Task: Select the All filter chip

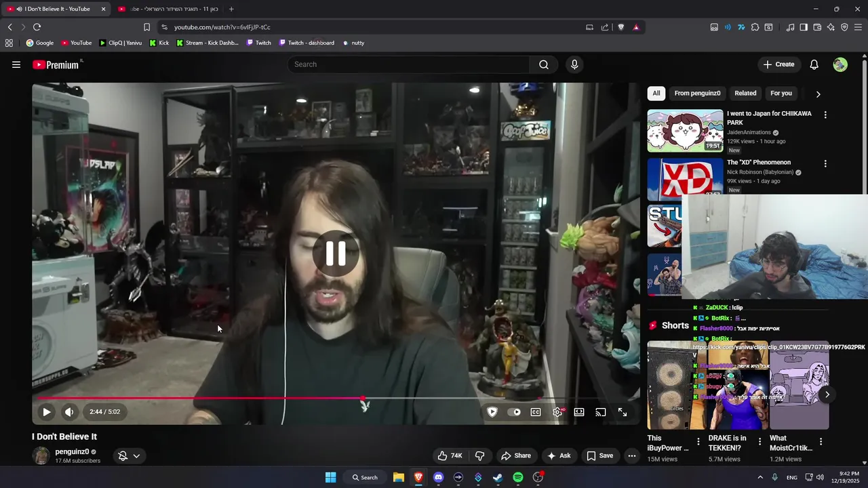Action: pyautogui.click(x=656, y=94)
